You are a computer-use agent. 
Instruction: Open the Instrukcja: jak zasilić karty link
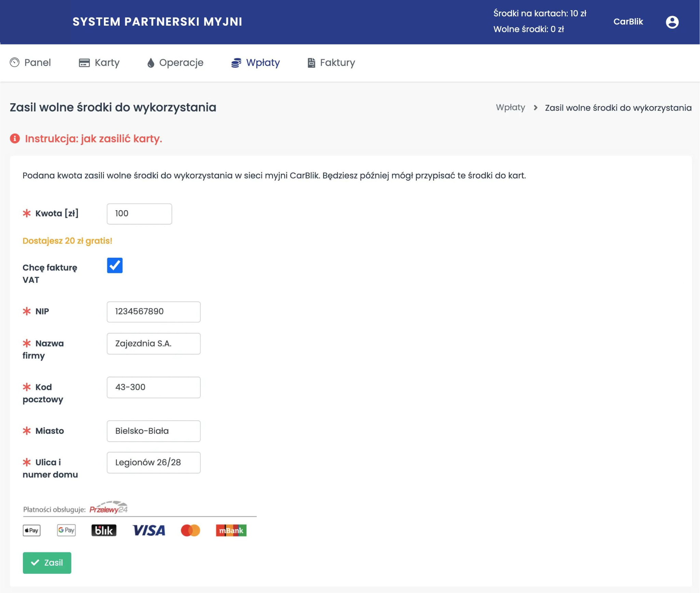(93, 138)
